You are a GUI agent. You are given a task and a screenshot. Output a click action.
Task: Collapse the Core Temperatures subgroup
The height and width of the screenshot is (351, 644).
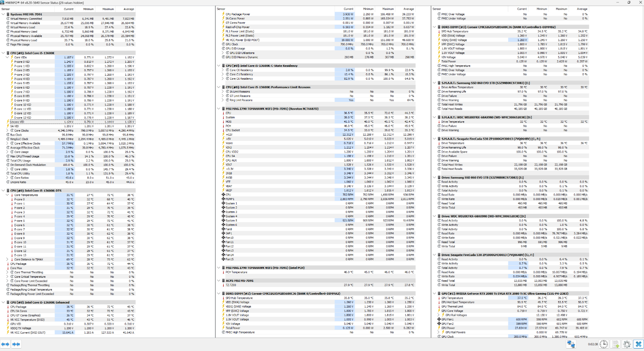click(7, 195)
